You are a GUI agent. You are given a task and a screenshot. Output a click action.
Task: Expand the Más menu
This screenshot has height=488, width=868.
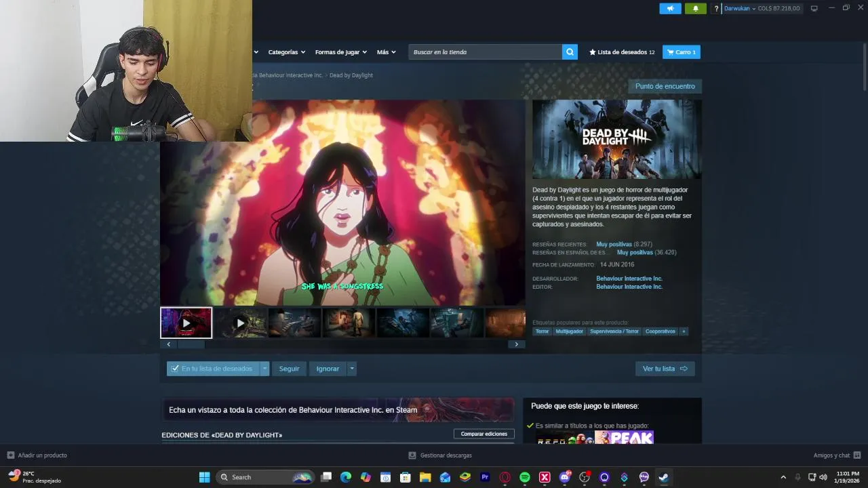tap(387, 52)
